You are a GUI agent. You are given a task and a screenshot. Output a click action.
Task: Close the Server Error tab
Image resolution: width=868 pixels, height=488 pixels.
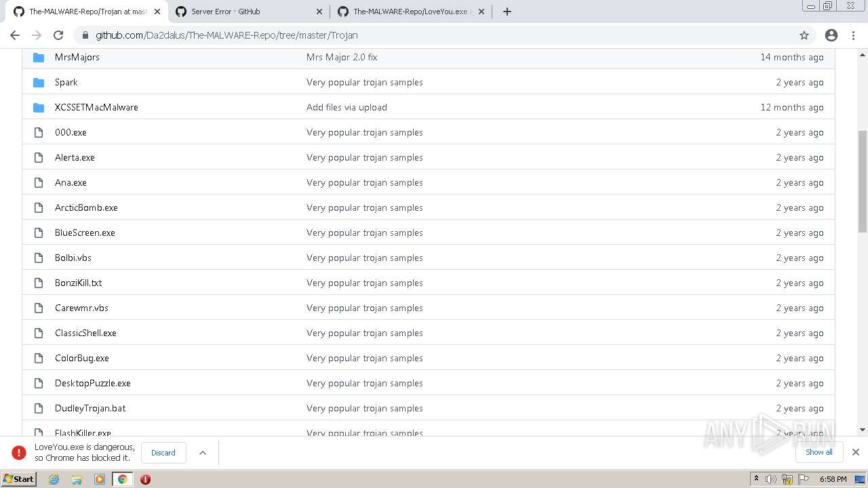(319, 12)
